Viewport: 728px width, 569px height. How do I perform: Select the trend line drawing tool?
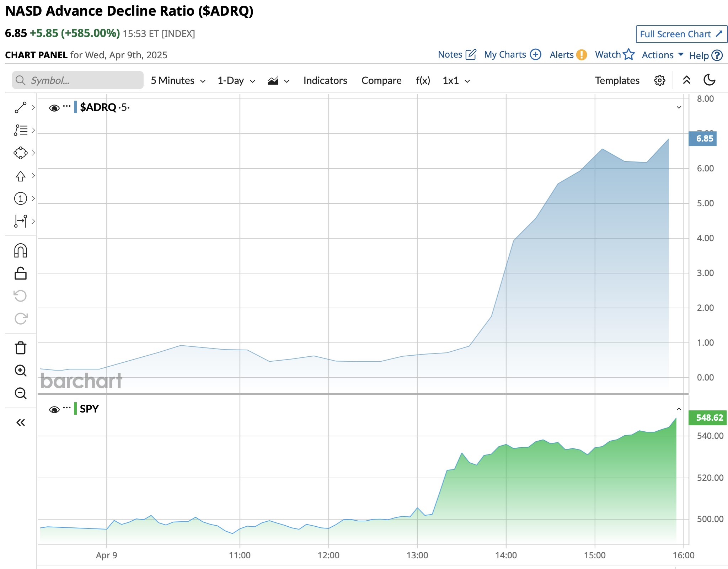pyautogui.click(x=20, y=107)
